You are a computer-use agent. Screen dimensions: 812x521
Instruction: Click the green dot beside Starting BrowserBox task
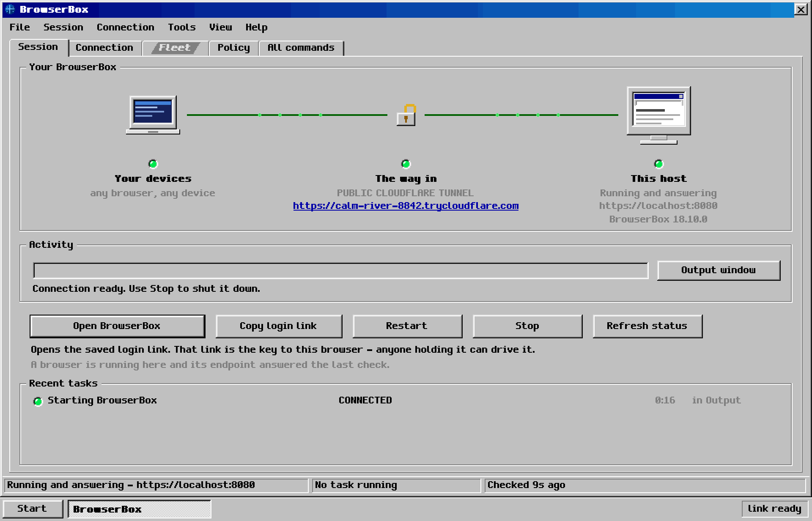38,401
